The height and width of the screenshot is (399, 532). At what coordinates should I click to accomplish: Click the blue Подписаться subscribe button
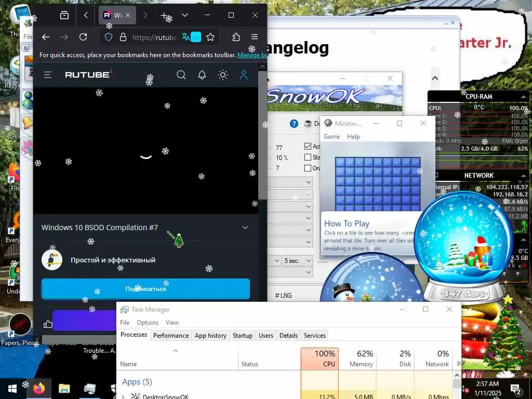point(145,289)
